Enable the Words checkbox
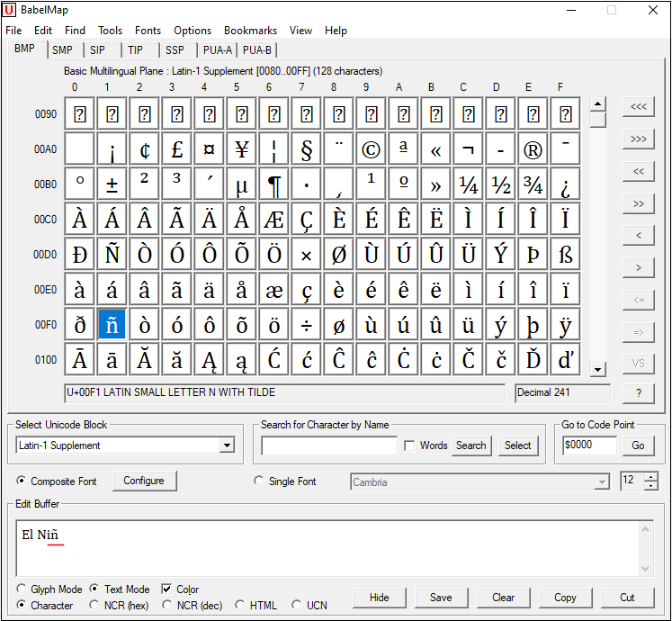This screenshot has height=621, width=672. 409,445
